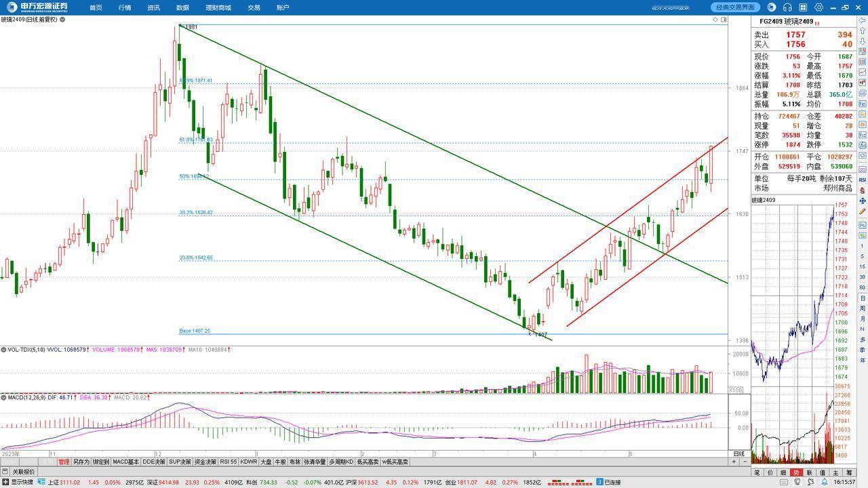The height and width of the screenshot is (488, 868).
Task: Click the panel toggle icon at chart top right
Action: 724,20
